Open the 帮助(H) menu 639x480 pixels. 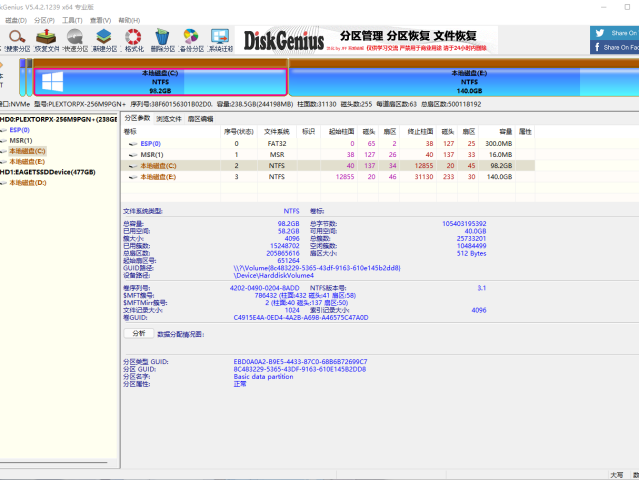tap(129, 20)
